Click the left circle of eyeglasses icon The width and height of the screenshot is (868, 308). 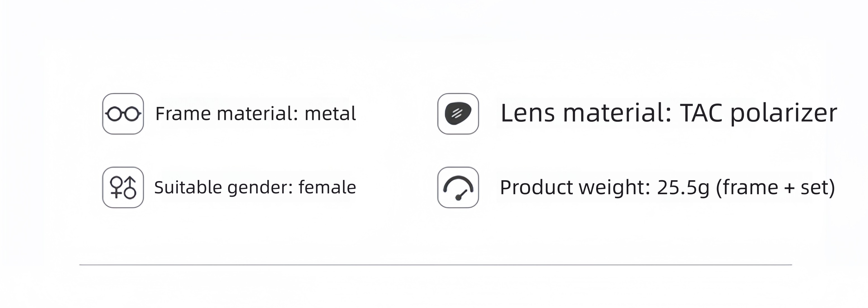tap(114, 114)
